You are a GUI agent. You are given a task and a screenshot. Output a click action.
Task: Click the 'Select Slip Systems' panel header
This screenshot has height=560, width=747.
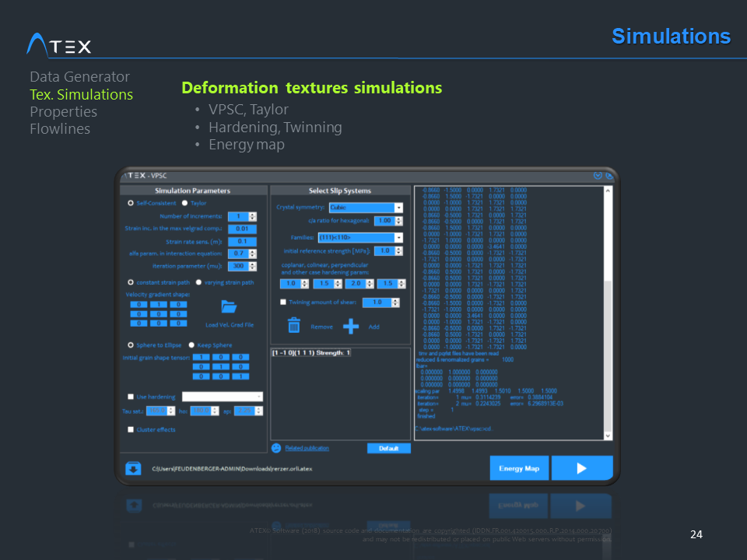[x=340, y=191]
